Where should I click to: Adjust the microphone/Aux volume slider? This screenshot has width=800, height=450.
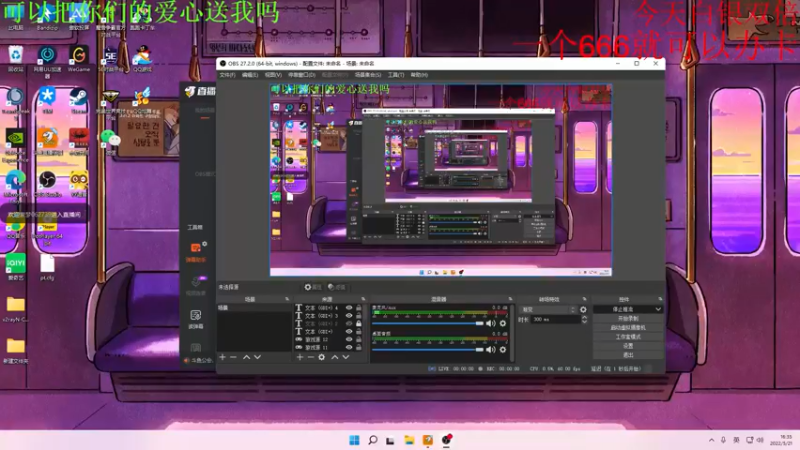[x=428, y=323]
